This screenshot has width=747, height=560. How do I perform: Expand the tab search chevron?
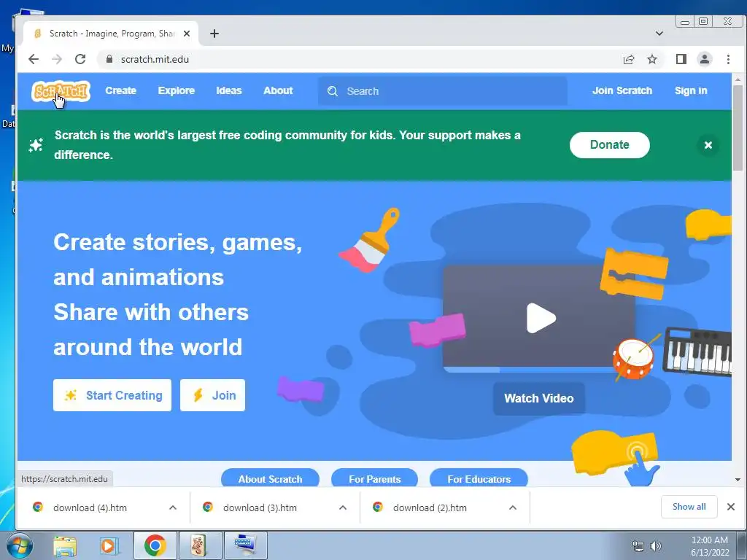[659, 34]
